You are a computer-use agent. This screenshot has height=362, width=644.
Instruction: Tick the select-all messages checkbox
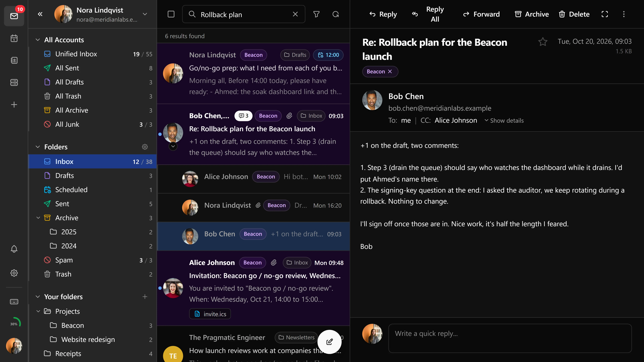(x=171, y=14)
